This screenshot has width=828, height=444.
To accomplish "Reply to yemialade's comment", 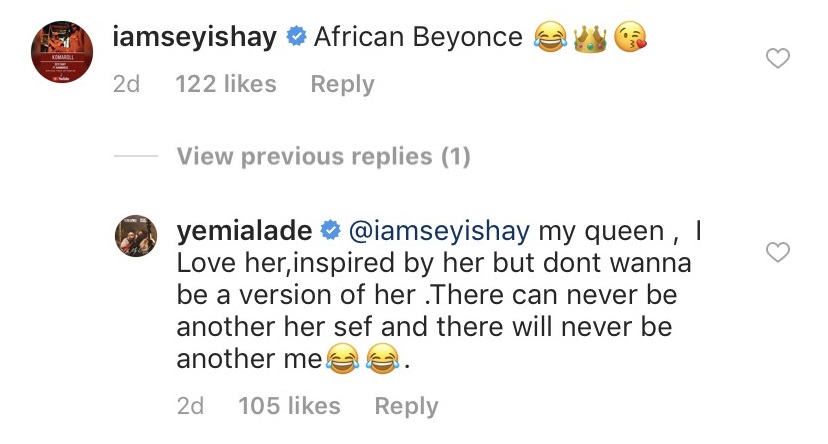I will [x=406, y=406].
